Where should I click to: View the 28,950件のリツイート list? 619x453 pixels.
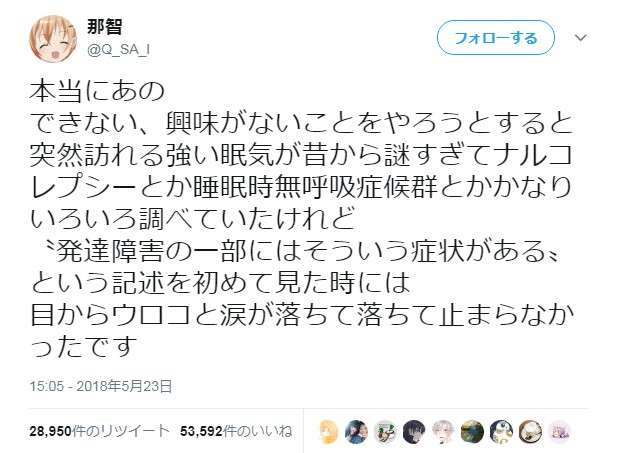click(x=99, y=431)
